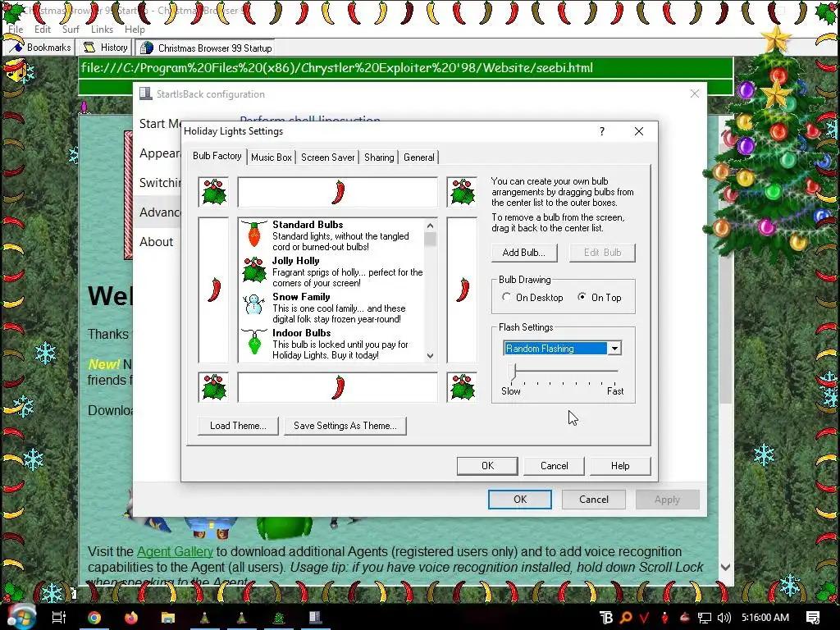
Task: Click the top-left corner holly bulb box
Action: [x=213, y=192]
